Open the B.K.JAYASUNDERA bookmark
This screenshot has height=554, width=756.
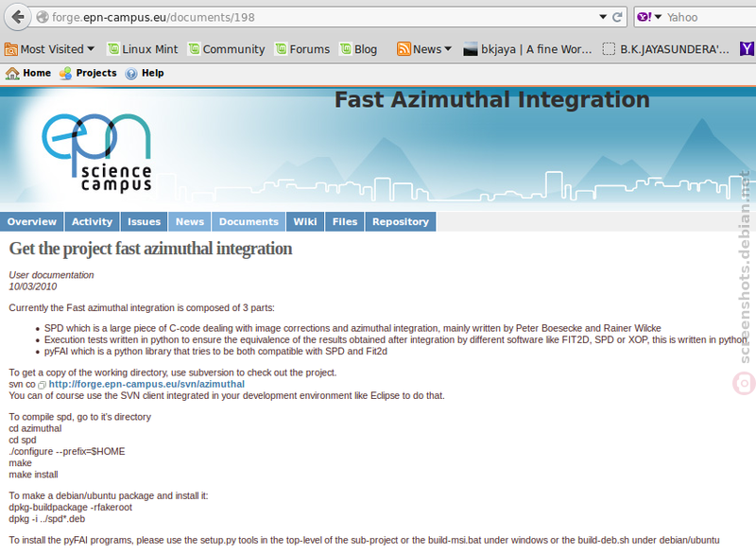click(666, 49)
